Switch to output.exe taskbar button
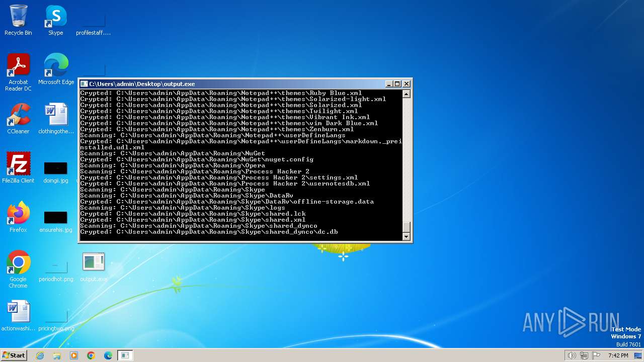This screenshot has width=644, height=362. [x=125, y=355]
